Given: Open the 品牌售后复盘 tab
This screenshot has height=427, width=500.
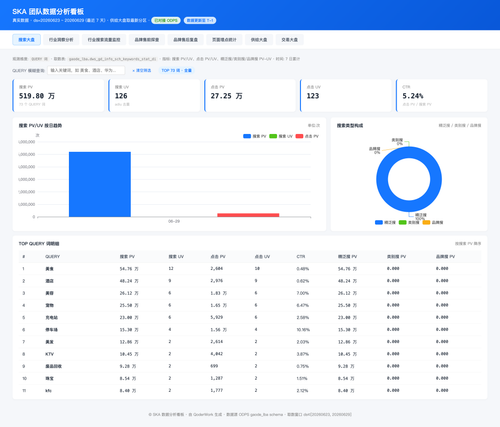Looking at the screenshot, I should (185, 40).
